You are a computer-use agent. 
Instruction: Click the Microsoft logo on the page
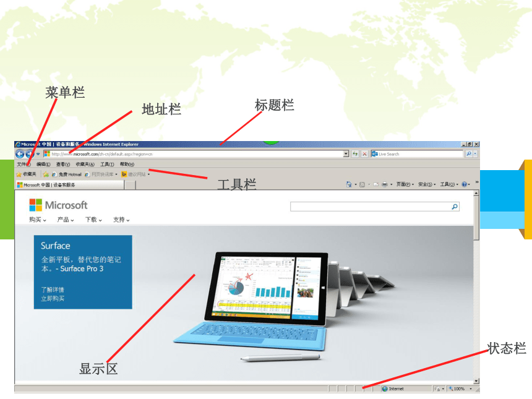(x=58, y=205)
